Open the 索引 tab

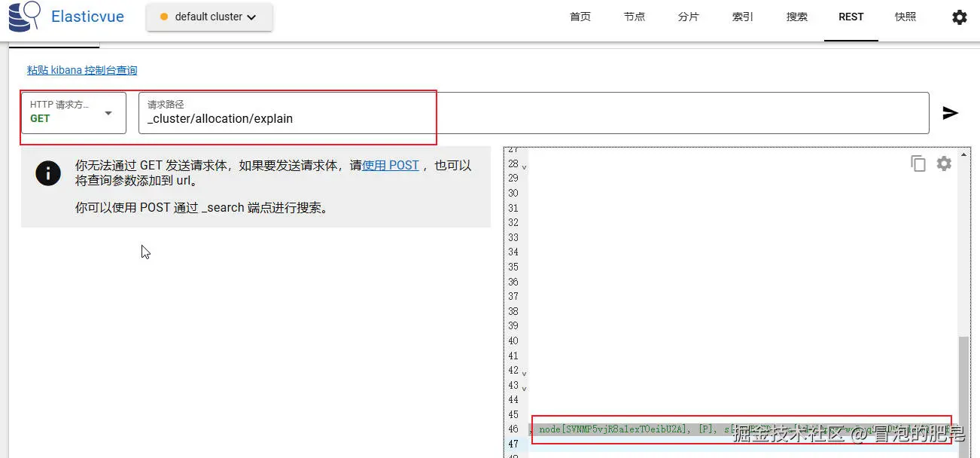pos(742,17)
